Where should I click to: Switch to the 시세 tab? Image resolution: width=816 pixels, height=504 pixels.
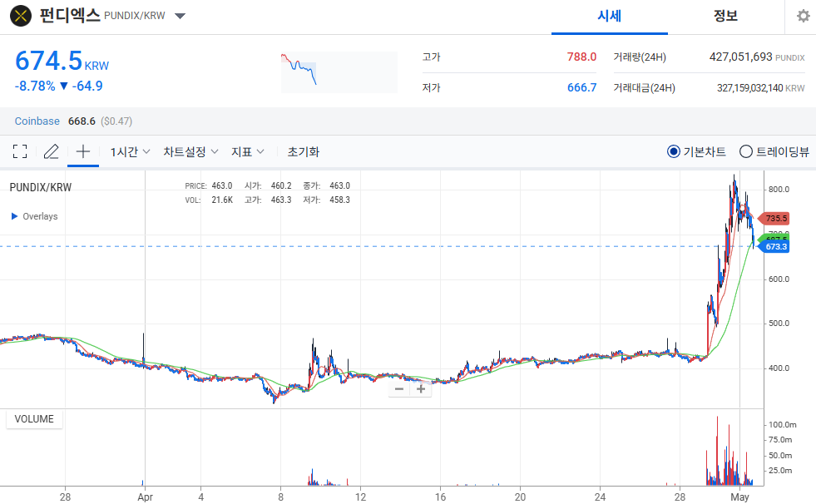coord(610,16)
